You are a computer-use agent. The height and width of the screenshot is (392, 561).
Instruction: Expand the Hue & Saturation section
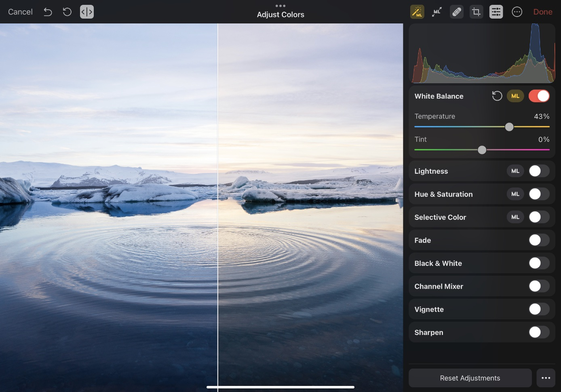[443, 194]
